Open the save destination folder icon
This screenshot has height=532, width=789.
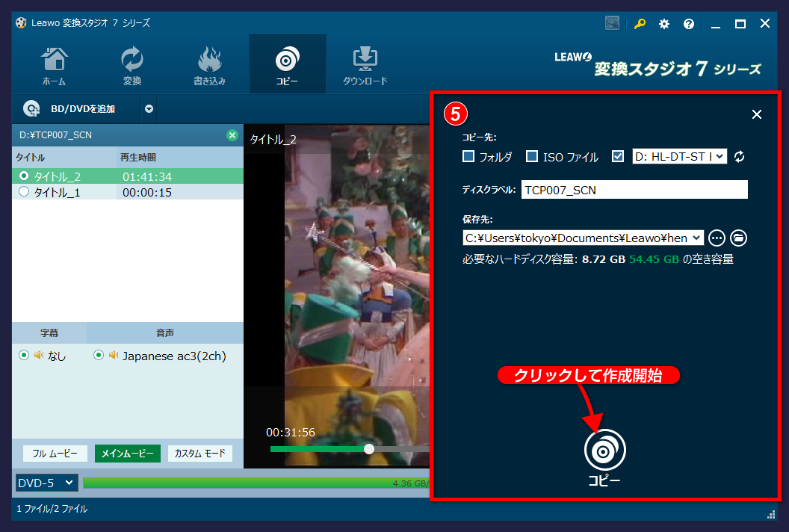pos(738,238)
